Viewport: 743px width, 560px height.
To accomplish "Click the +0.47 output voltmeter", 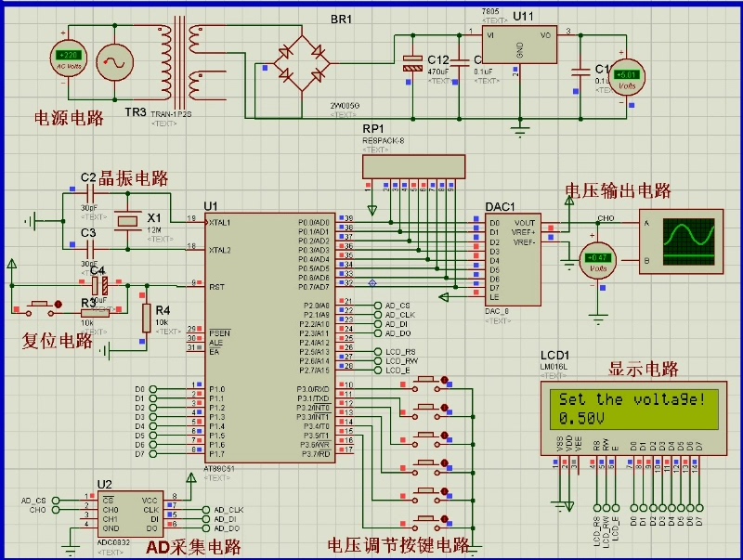I will pyautogui.click(x=598, y=262).
